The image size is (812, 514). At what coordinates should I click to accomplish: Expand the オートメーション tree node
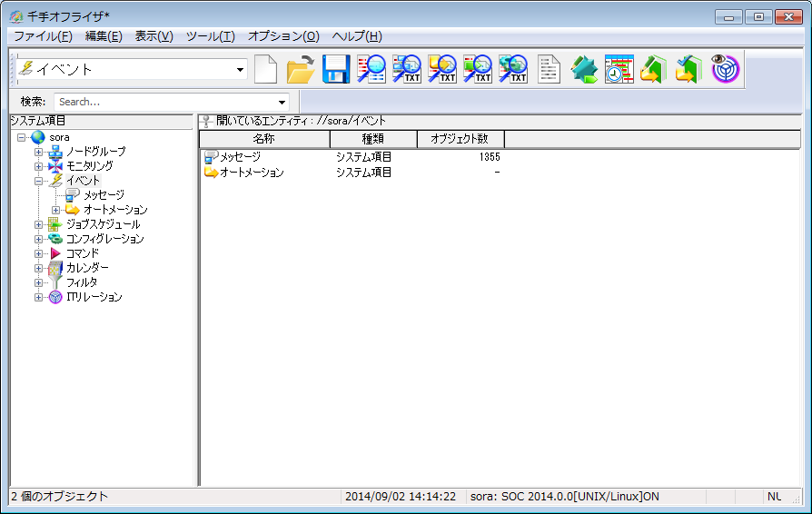tap(55, 210)
